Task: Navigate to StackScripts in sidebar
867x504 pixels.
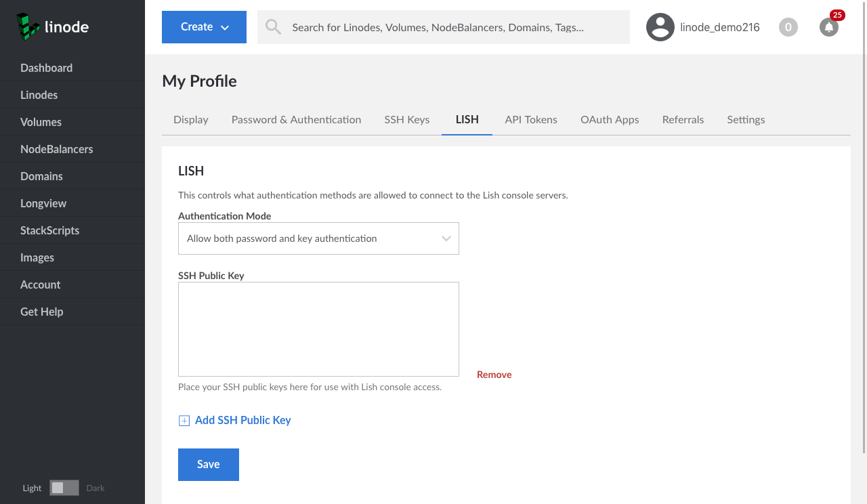Action: coord(49,230)
